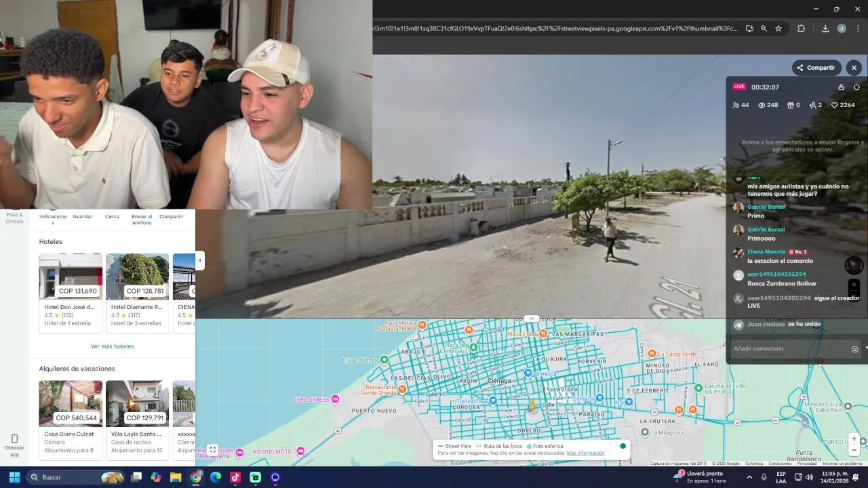Click the Más información link
The height and width of the screenshot is (488, 868).
(586, 453)
